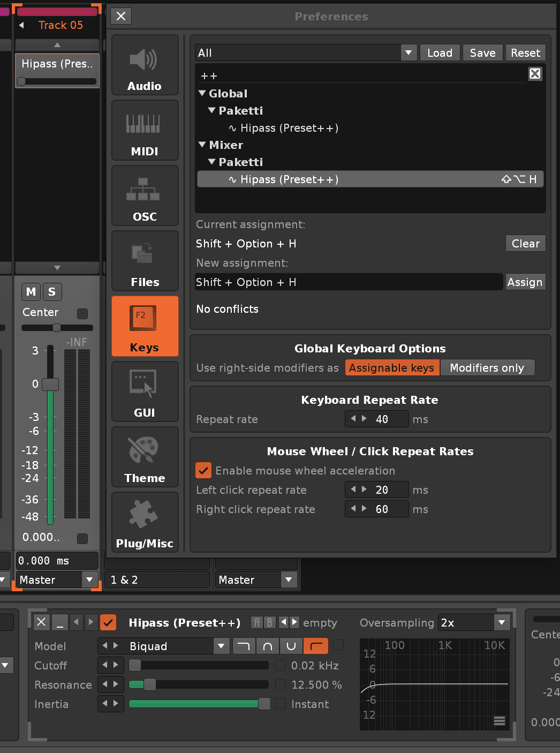560x753 pixels.
Task: Collapse the Global tree node
Action: 202,93
